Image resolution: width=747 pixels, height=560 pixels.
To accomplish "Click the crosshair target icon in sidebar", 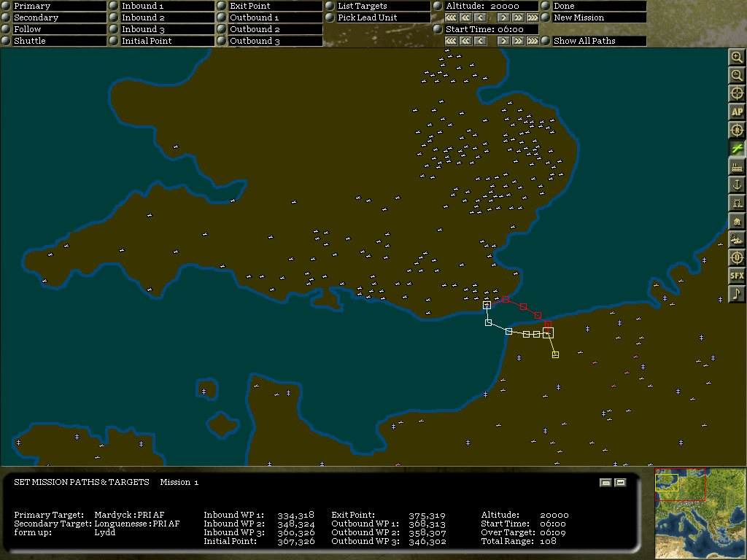I will 737,94.
